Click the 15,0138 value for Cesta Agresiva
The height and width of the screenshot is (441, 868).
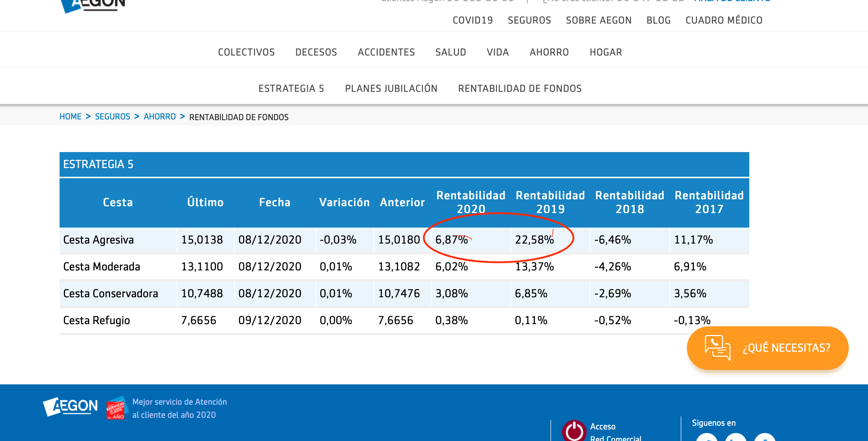click(202, 240)
